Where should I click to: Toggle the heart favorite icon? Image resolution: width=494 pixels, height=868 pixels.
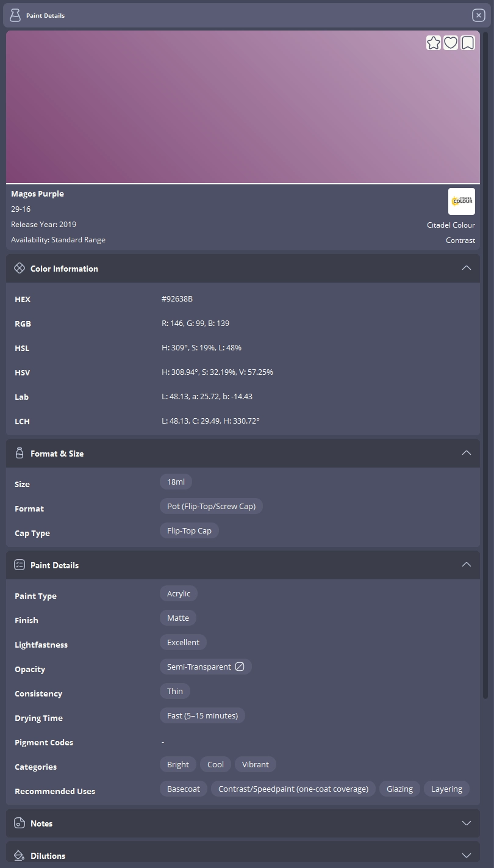point(451,43)
